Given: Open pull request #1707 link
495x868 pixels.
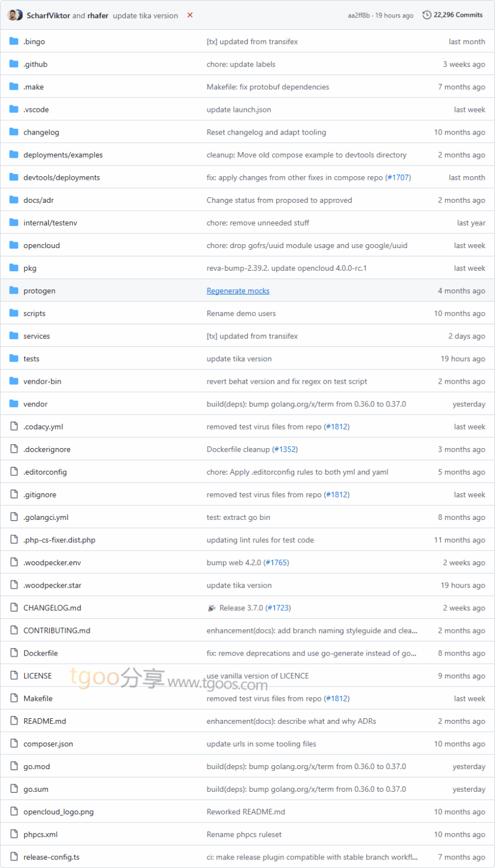Looking at the screenshot, I should click(398, 177).
